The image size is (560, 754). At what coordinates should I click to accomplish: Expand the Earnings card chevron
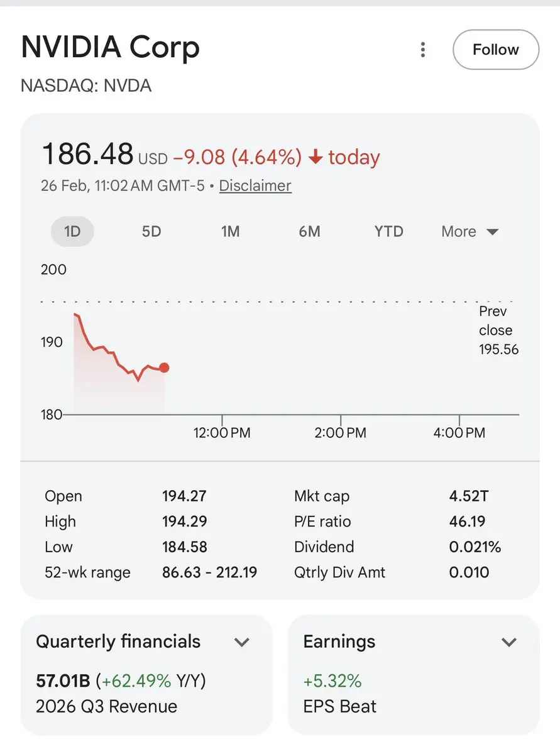tap(508, 642)
